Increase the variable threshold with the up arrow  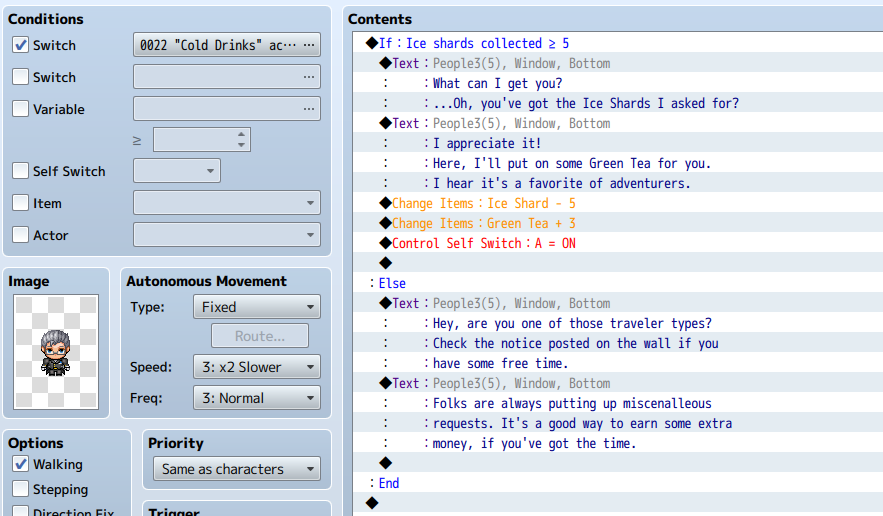241,135
